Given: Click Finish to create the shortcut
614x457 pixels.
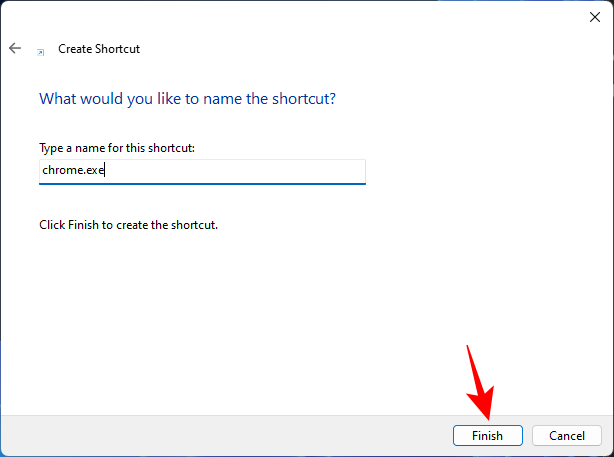Looking at the screenshot, I should (x=488, y=435).
